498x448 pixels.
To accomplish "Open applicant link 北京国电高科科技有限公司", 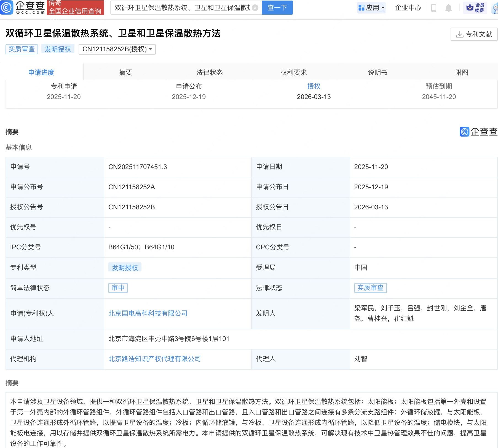I will [x=148, y=313].
